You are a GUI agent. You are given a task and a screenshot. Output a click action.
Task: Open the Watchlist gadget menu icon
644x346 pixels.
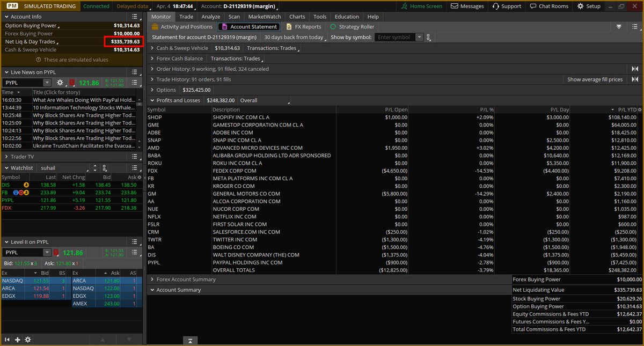coord(135,168)
